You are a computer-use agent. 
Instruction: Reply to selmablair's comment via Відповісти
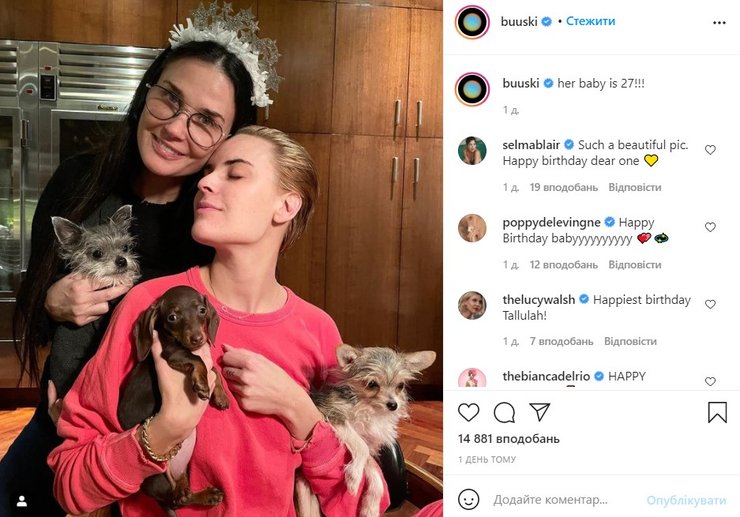click(635, 187)
